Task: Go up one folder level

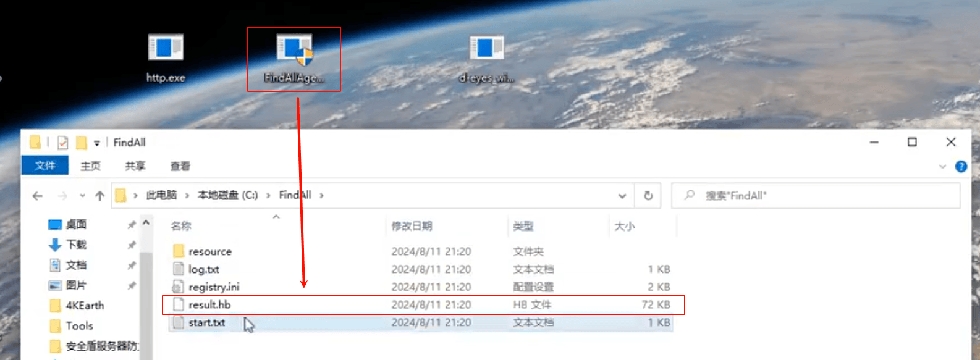Action: tap(100, 196)
